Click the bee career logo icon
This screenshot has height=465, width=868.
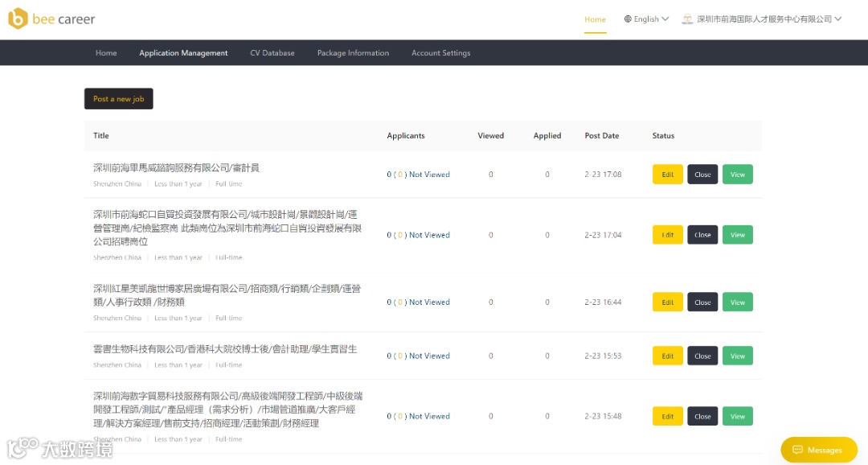click(x=18, y=19)
